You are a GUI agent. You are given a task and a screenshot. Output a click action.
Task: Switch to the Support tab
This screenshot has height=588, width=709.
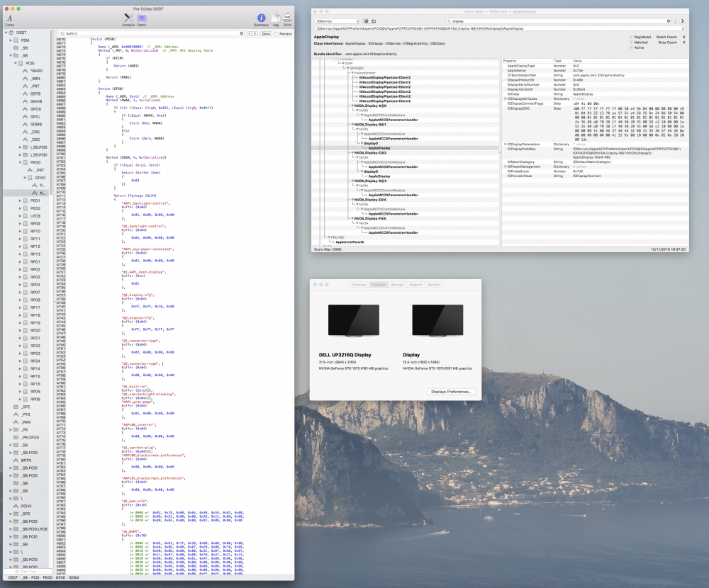coord(415,285)
